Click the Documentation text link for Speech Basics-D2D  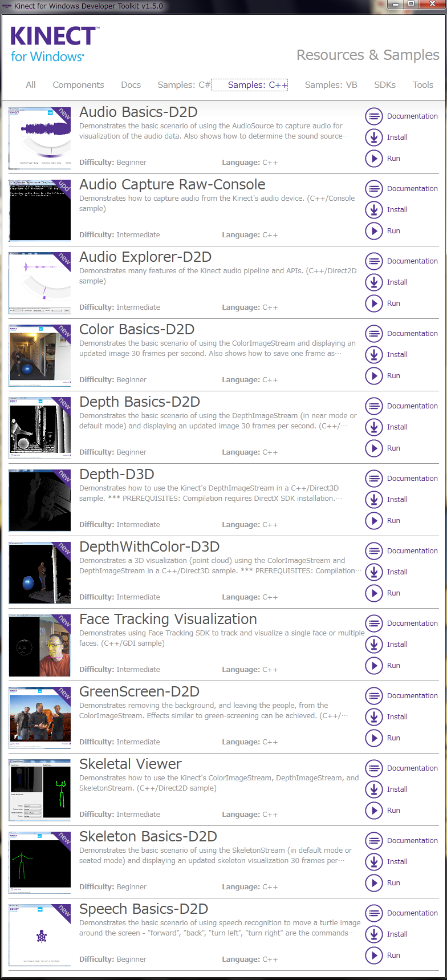pos(412,913)
